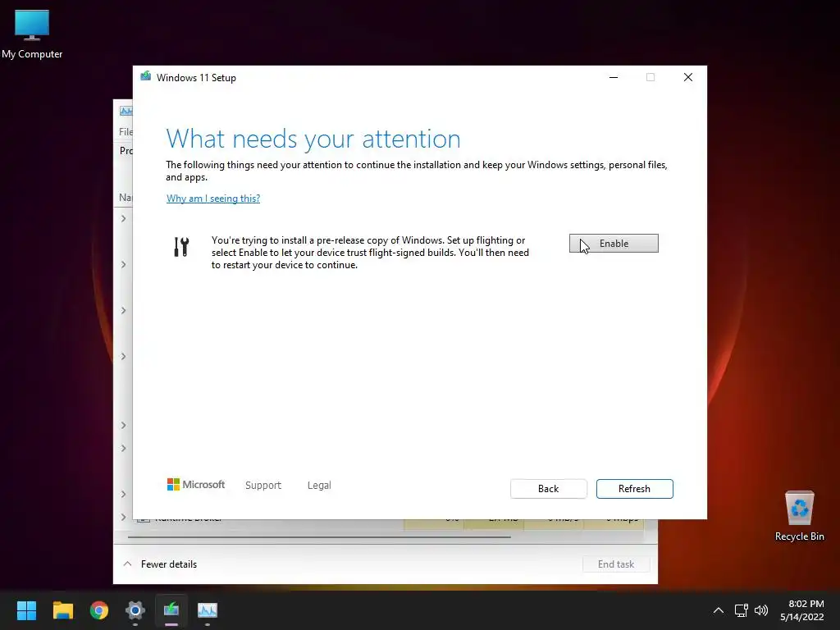Collapse Task Manager with Fewer details
Screen dimensions: 840x630
pyautogui.click(x=160, y=564)
